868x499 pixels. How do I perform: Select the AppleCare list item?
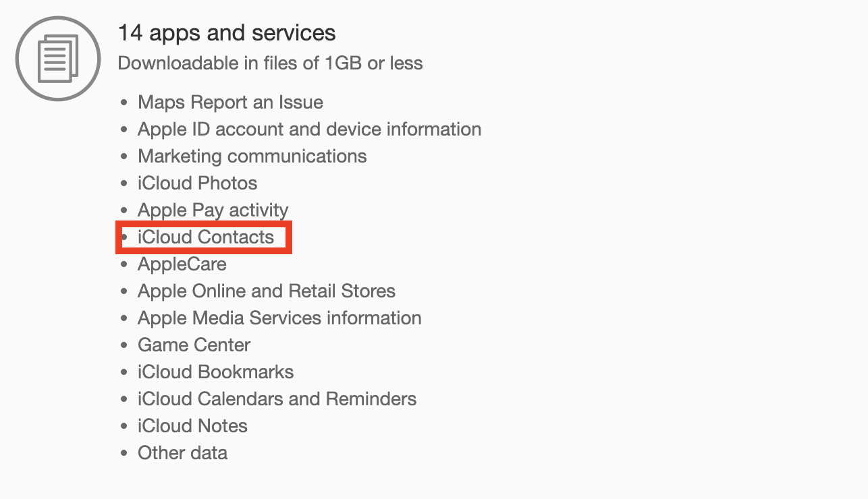point(182,264)
